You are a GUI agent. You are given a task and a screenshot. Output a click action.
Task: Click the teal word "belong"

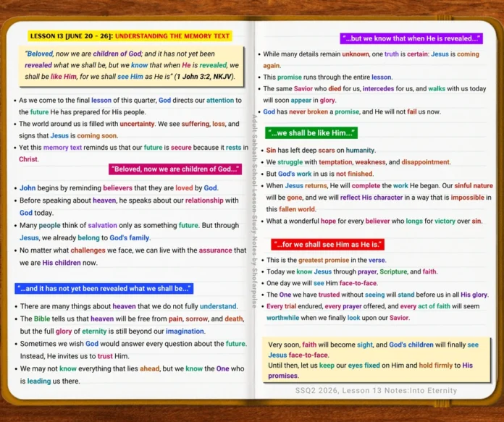tap(89, 238)
